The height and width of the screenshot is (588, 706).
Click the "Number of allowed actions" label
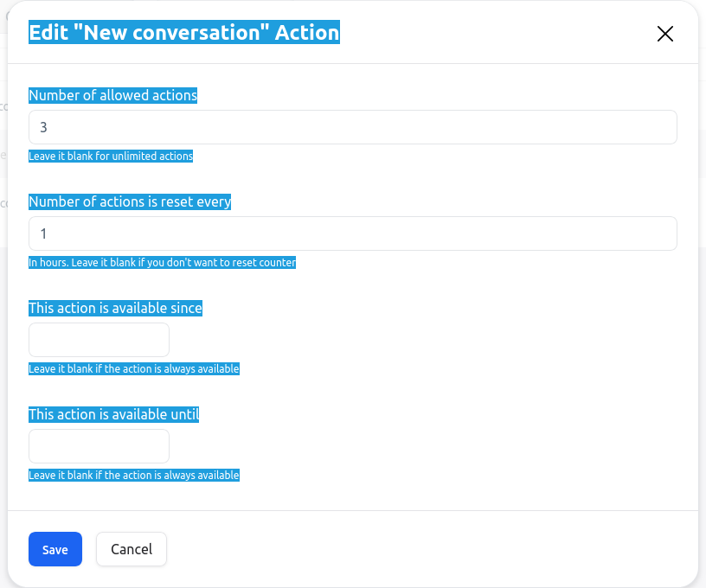[113, 96]
